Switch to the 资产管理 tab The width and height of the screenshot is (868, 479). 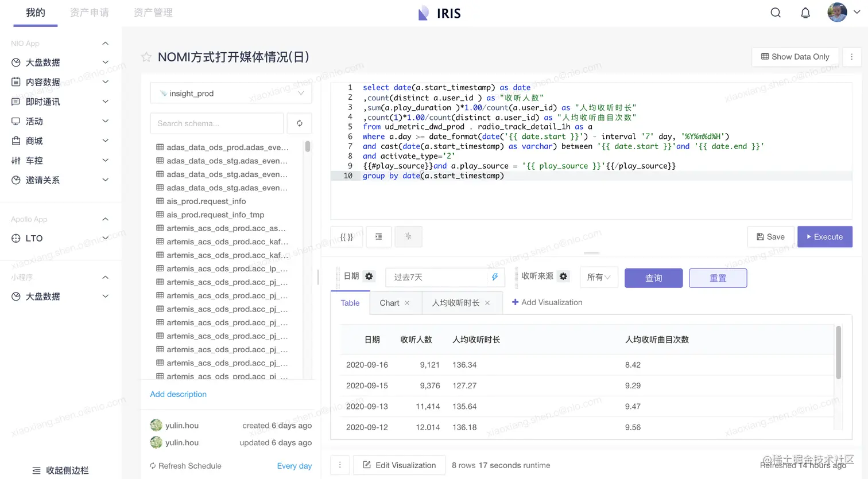click(x=153, y=13)
